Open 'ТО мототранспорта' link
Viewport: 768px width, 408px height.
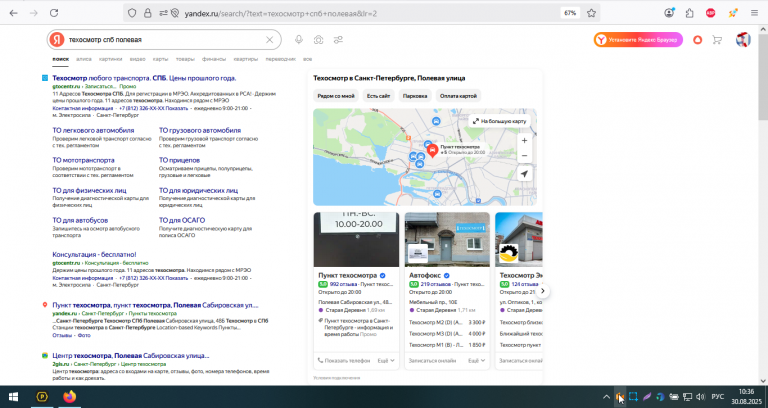coord(83,160)
